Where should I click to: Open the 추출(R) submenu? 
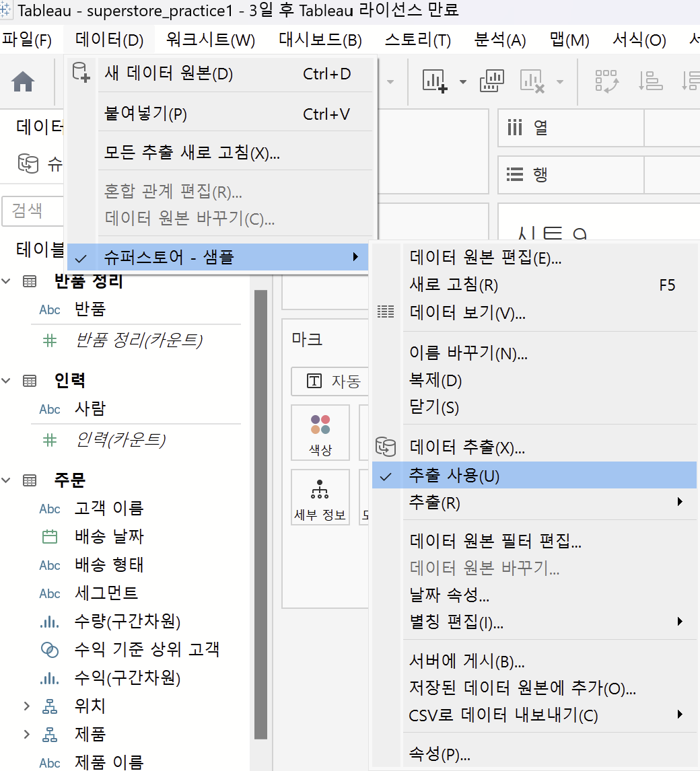tap(534, 503)
